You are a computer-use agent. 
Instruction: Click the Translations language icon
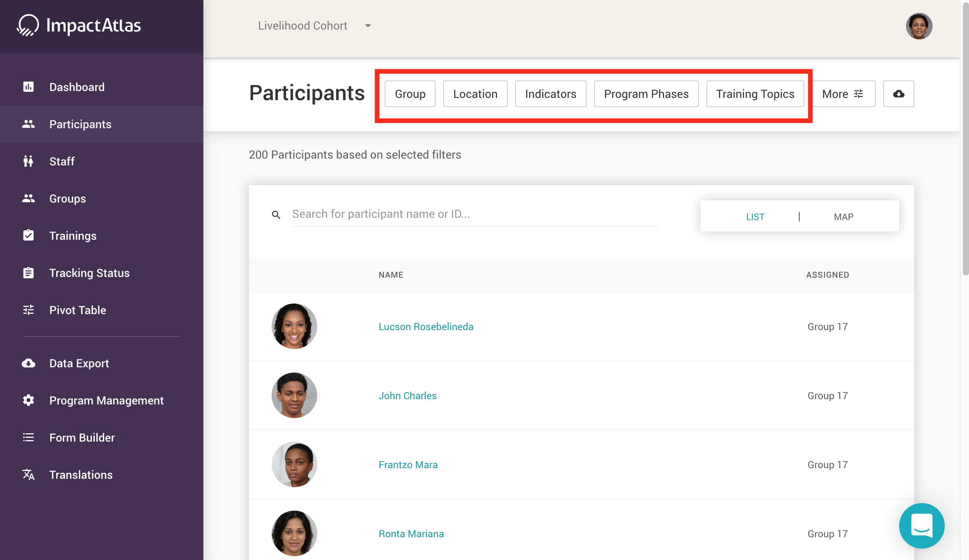tap(28, 475)
